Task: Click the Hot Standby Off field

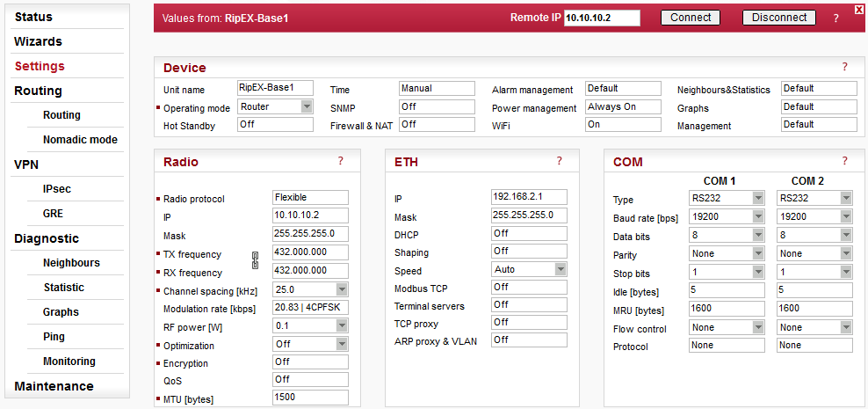Action: click(x=275, y=124)
